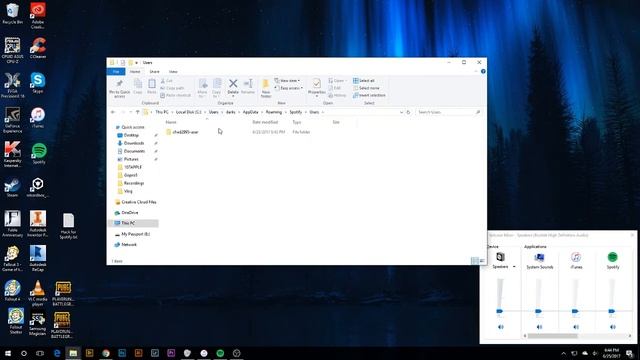This screenshot has width=640, height=360.
Task: Mute Spotify in Volume Mixer
Action: point(613,327)
